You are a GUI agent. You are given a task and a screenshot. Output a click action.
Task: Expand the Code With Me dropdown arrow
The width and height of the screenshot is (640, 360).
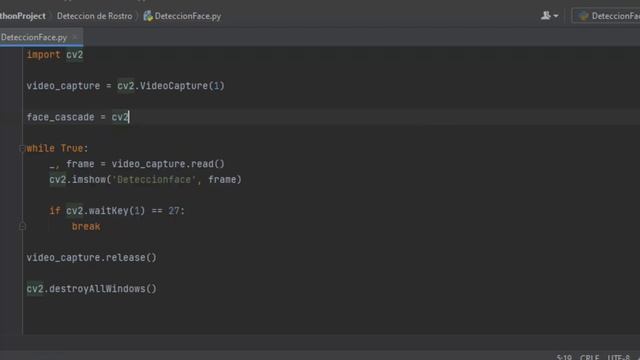[x=556, y=16]
